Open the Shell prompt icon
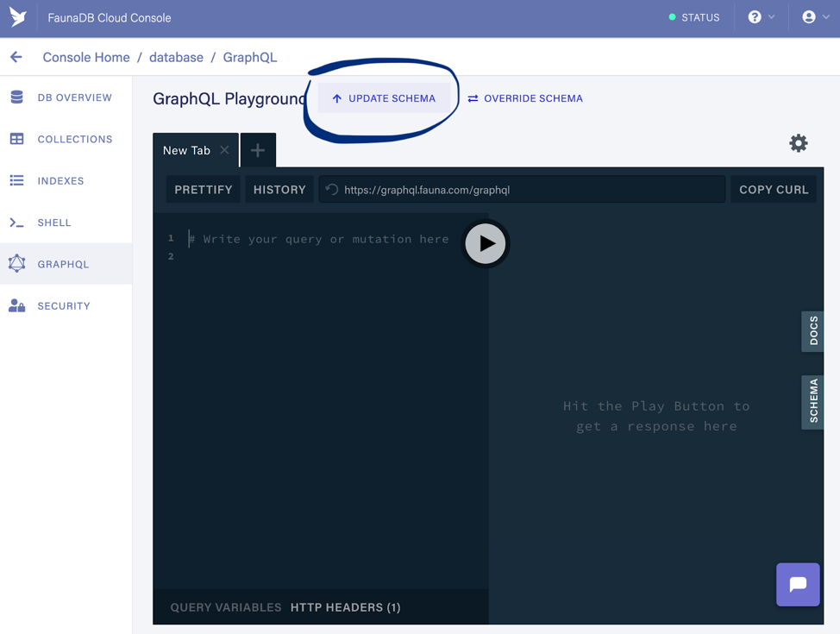This screenshot has height=634, width=840. pyautogui.click(x=16, y=223)
